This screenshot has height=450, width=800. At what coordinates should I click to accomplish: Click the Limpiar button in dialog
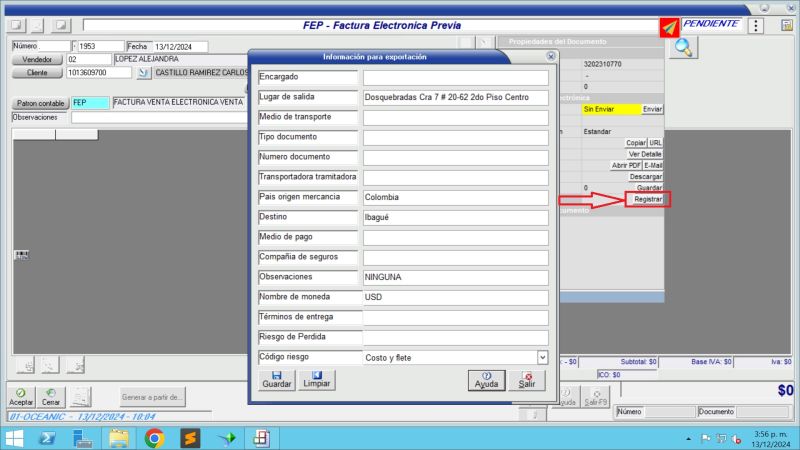pyautogui.click(x=317, y=380)
